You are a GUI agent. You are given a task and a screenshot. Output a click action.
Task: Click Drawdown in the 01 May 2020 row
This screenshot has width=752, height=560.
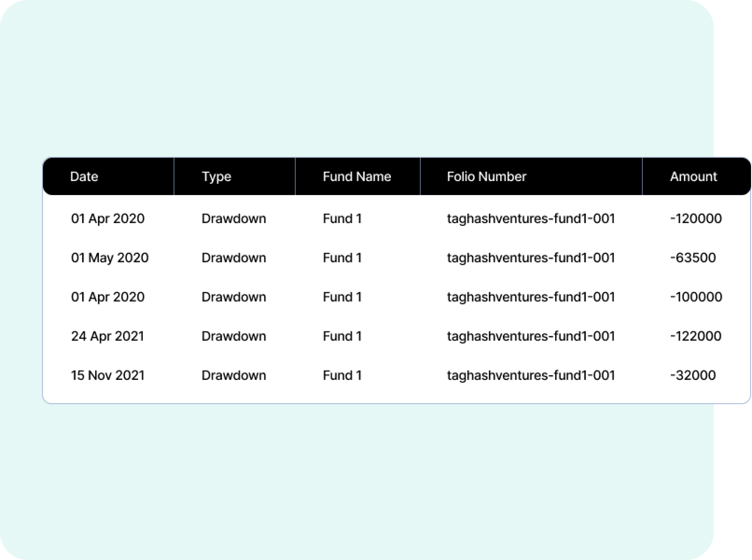click(x=233, y=258)
